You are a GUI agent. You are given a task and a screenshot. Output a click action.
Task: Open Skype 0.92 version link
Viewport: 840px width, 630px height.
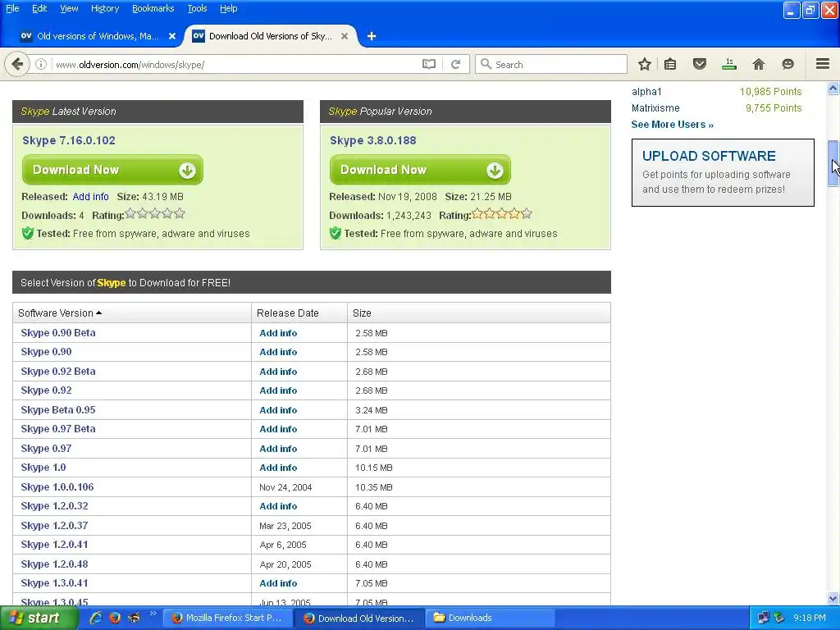[x=46, y=390]
